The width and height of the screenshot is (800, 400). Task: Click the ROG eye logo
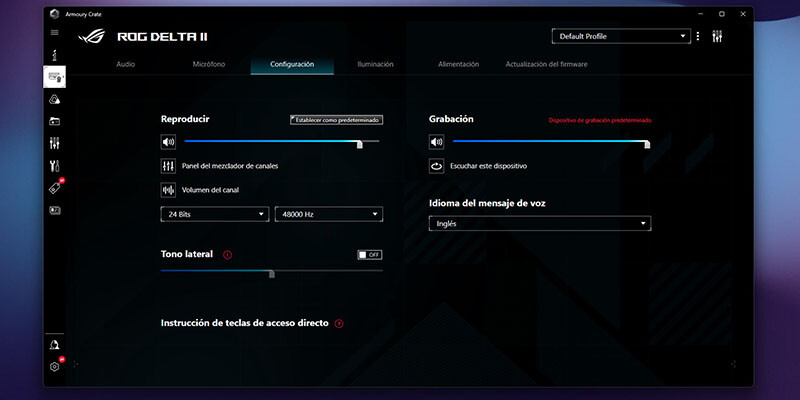tap(92, 36)
